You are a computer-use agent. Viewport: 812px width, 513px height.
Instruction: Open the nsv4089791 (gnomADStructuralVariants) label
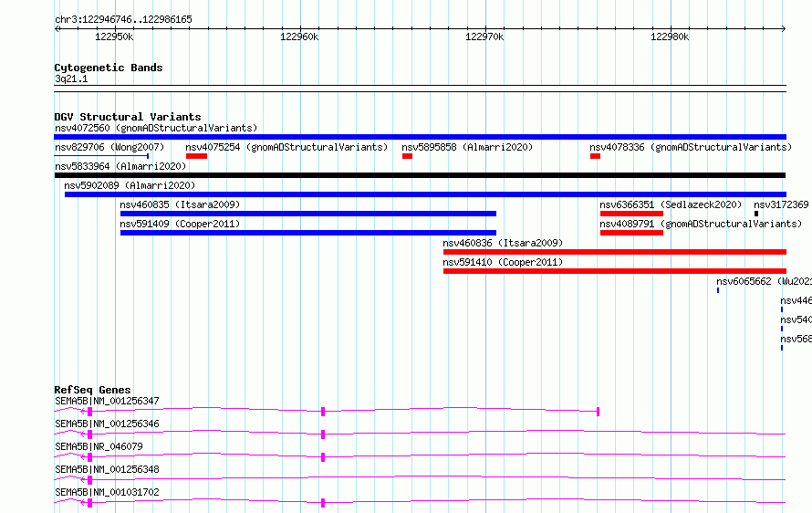pos(701,224)
